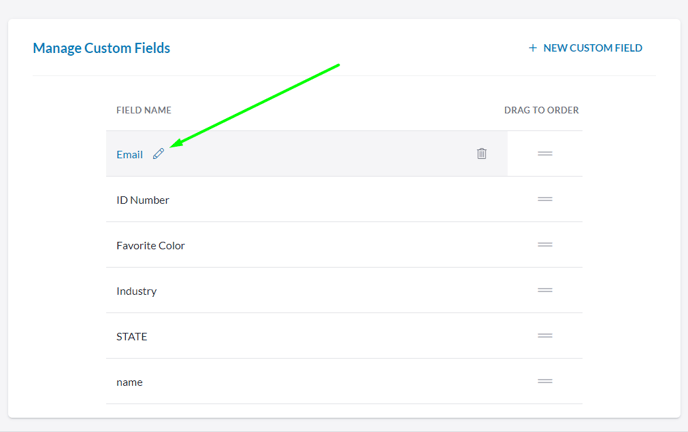The image size is (688, 432).
Task: Select the Industry field row
Action: coord(344,291)
